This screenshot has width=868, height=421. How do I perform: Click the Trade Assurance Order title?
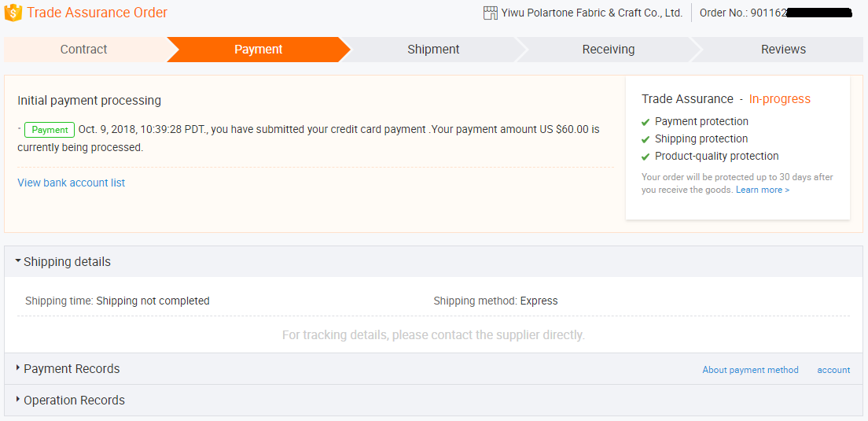point(97,13)
